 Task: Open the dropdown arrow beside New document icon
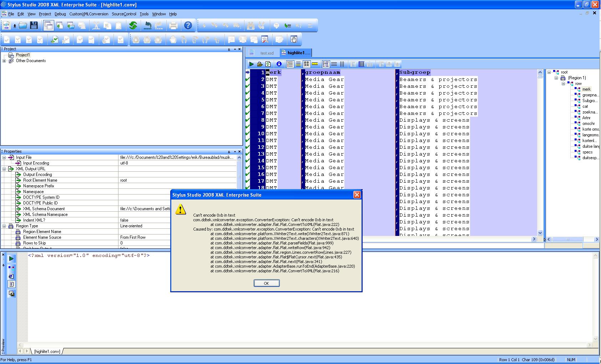(x=15, y=26)
